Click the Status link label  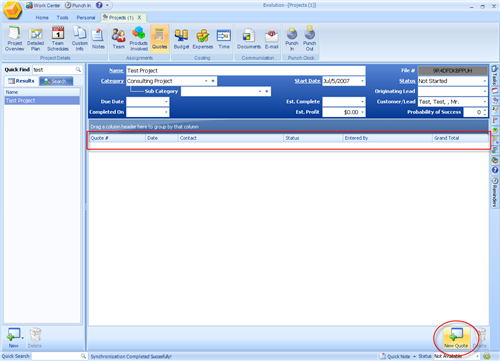(x=407, y=81)
